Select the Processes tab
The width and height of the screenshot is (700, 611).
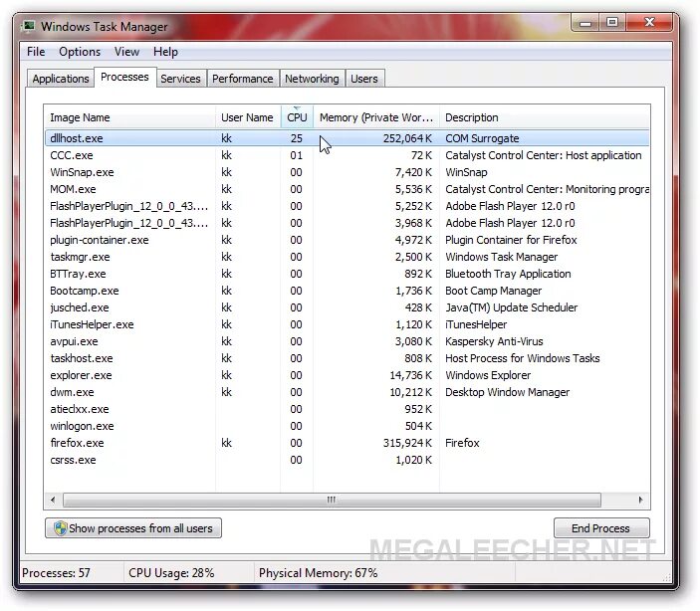click(x=124, y=77)
